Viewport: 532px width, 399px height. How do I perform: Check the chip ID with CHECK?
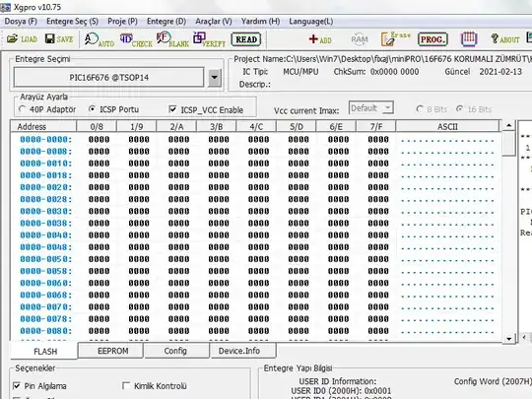(136, 39)
